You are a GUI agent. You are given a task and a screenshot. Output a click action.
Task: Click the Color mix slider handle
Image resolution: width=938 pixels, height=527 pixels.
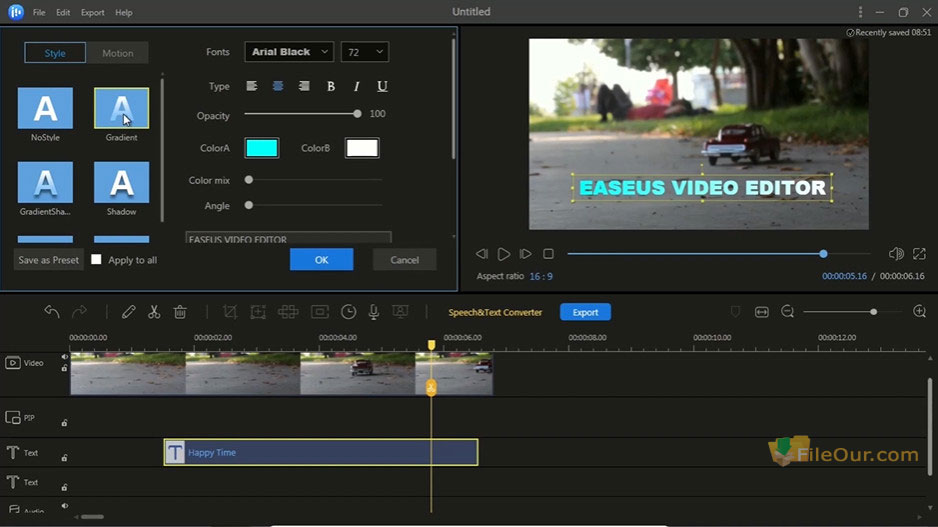coord(249,179)
